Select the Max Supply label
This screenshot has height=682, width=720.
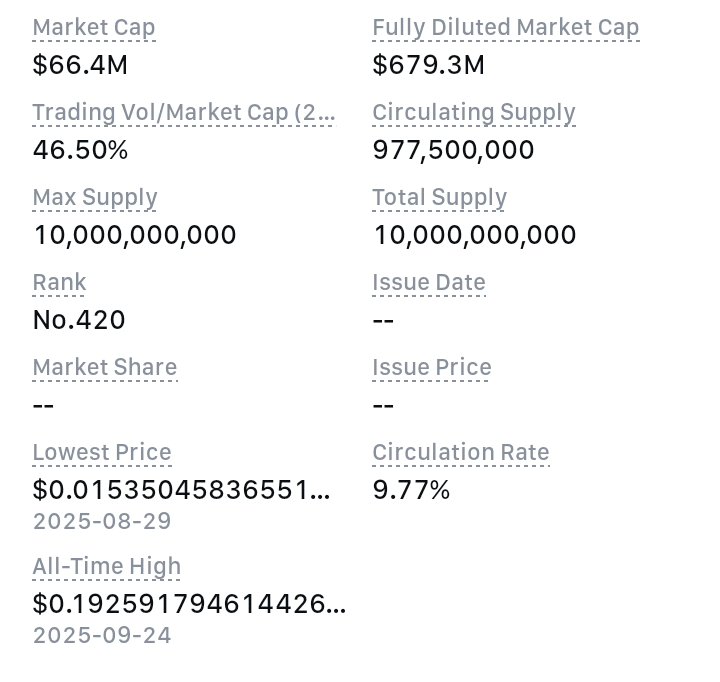[x=95, y=198]
